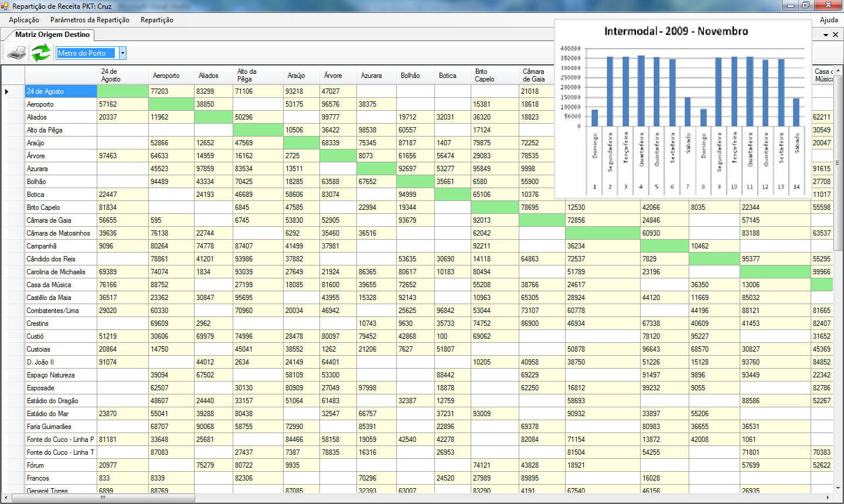This screenshot has height=504, width=844.
Task: Click the Intermodal 2009 Novembro chart
Action: pos(683,108)
